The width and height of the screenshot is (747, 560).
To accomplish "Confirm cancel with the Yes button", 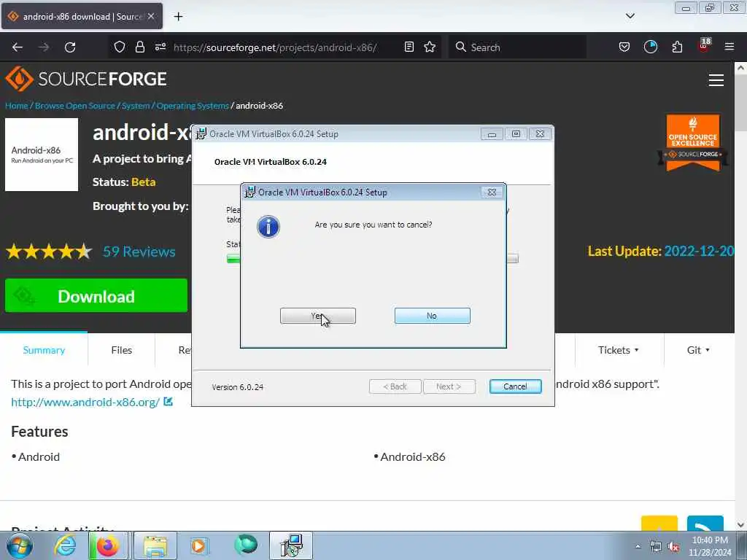I will [x=318, y=316].
